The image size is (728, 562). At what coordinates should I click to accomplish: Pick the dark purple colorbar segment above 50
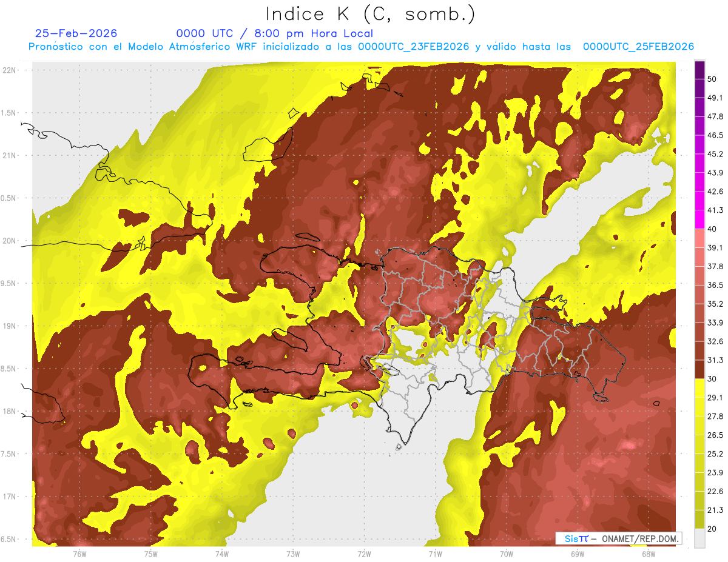coord(699,70)
